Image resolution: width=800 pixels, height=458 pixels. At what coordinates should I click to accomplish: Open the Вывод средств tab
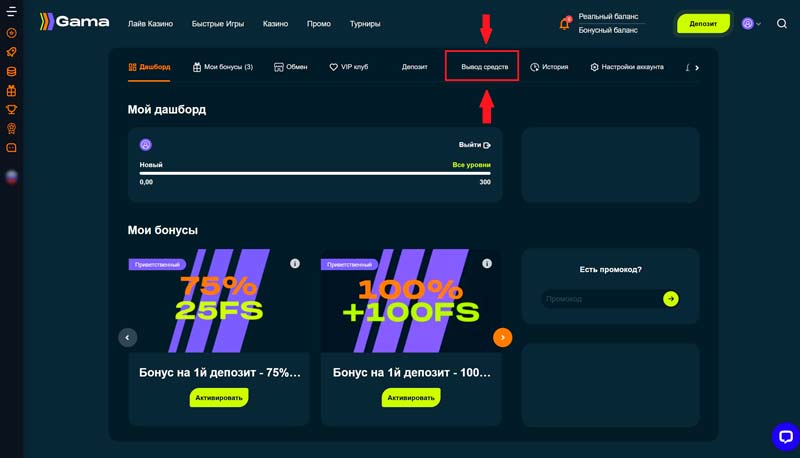[x=483, y=67]
